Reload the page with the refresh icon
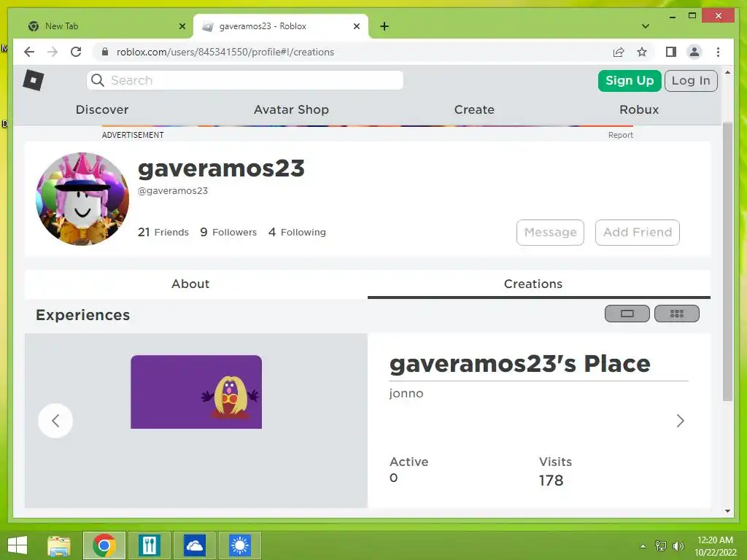Screen dimensions: 747x560 point(76,52)
